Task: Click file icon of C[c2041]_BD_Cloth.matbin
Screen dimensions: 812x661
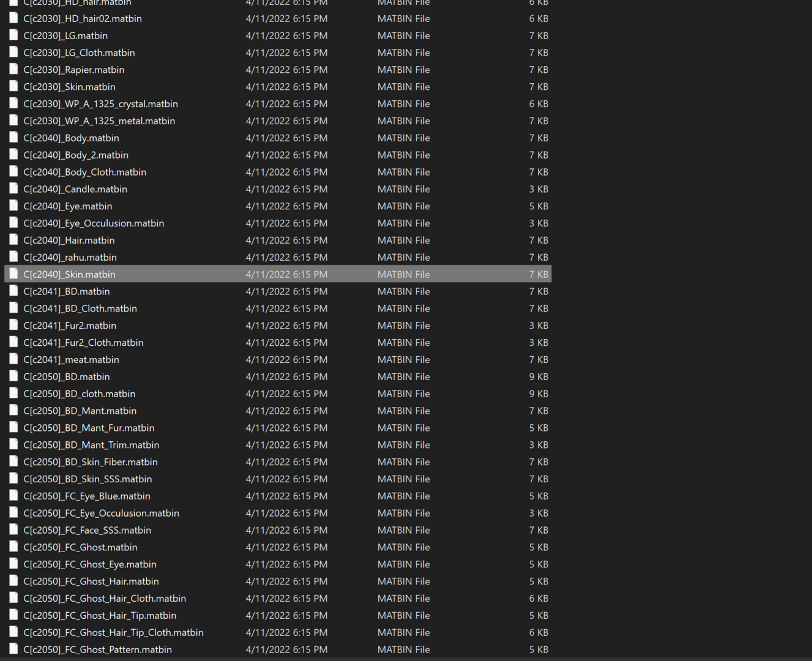Action: click(13, 308)
